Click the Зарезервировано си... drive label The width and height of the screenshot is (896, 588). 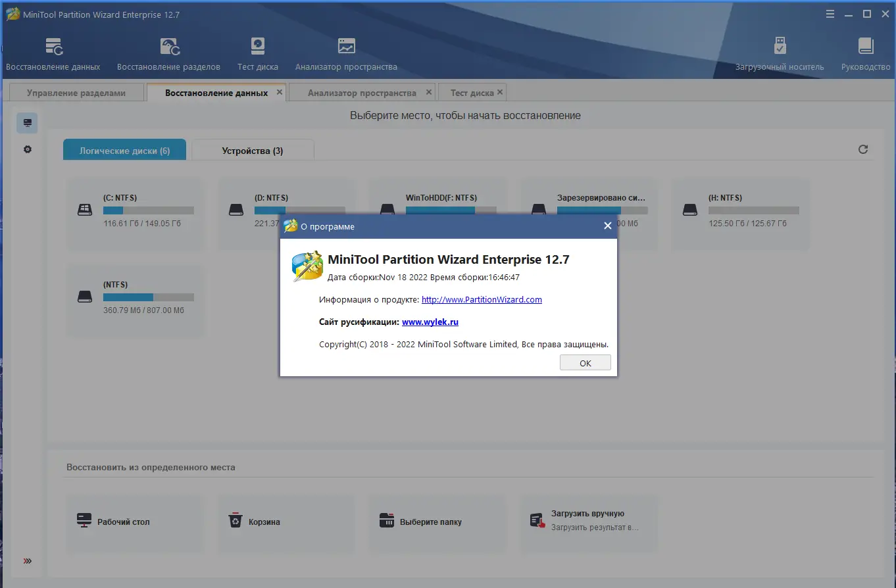(x=601, y=197)
